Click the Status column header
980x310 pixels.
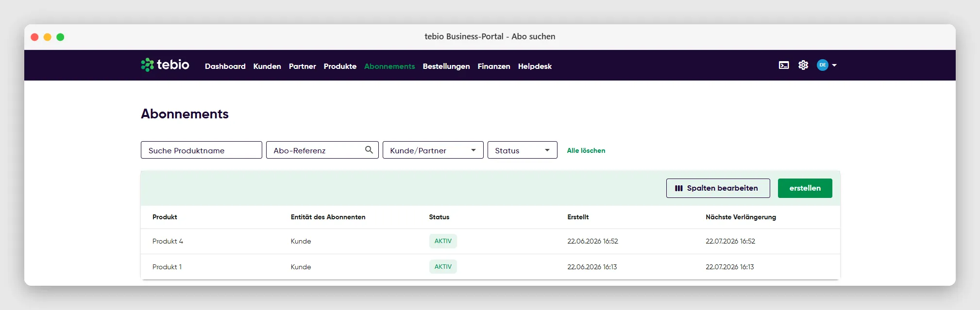point(439,217)
